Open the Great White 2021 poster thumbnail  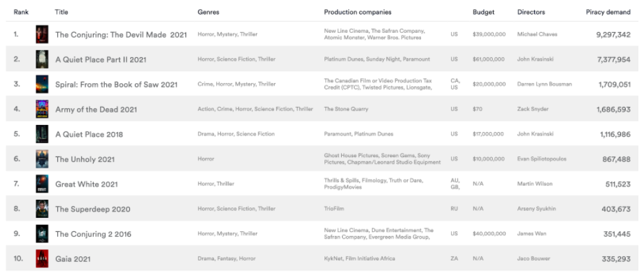[42, 184]
